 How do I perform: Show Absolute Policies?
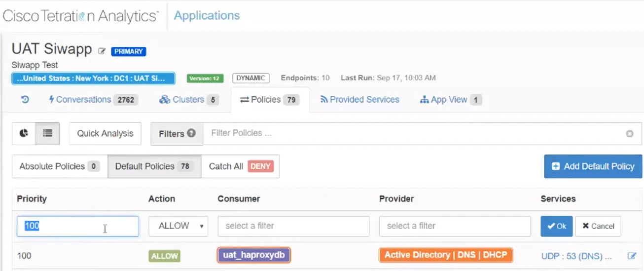60,166
